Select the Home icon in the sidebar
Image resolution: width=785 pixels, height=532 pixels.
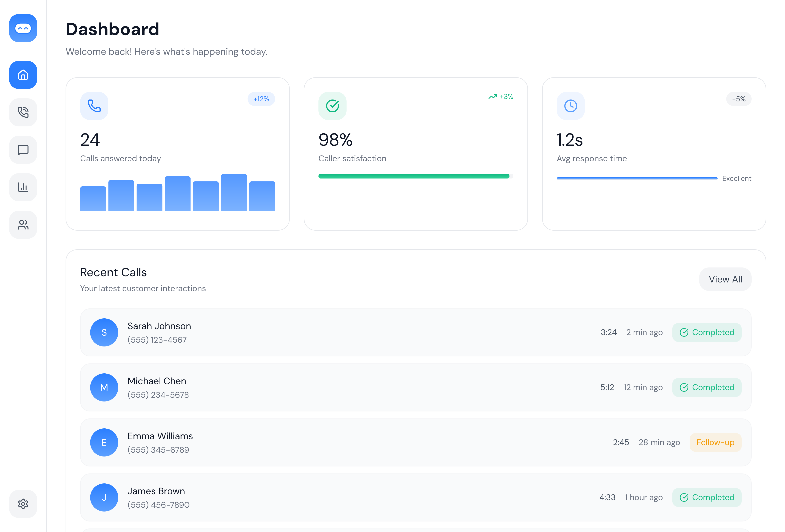click(23, 75)
